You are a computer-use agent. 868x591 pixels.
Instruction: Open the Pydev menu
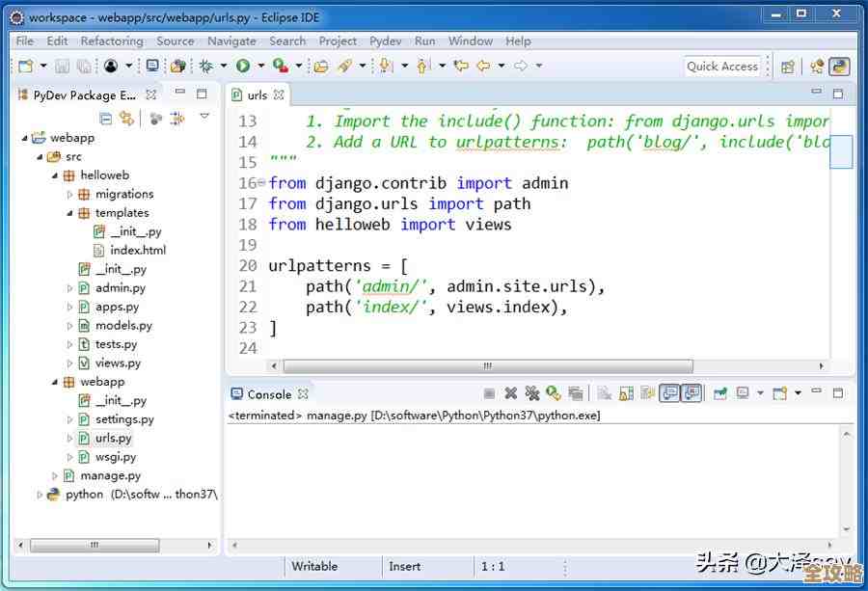386,40
